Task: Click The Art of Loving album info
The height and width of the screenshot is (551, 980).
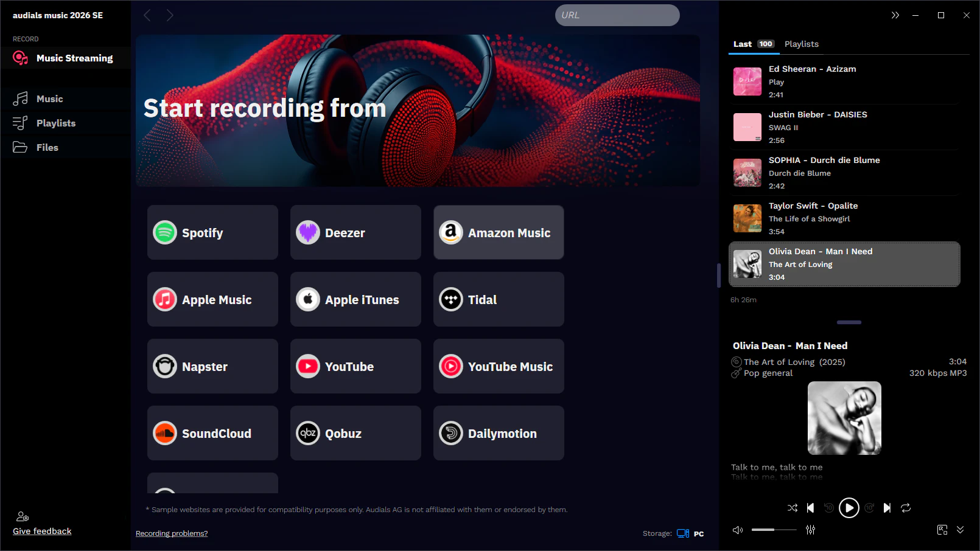Action: [x=794, y=362]
